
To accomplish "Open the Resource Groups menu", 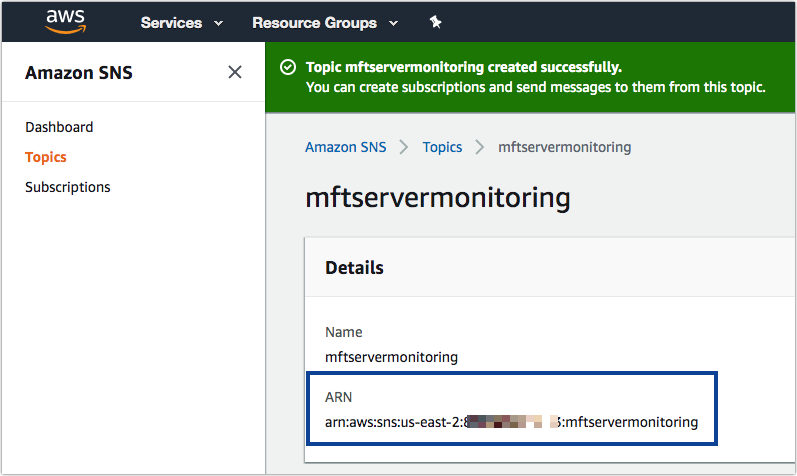I will [x=314, y=22].
